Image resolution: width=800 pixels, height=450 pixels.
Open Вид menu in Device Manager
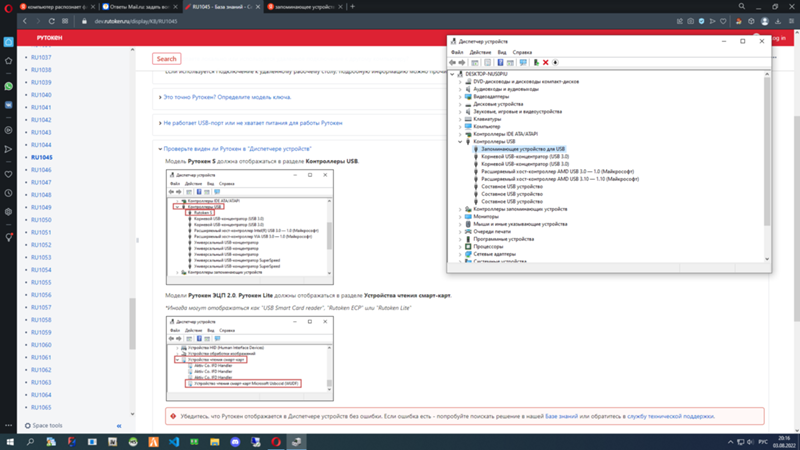(502, 52)
